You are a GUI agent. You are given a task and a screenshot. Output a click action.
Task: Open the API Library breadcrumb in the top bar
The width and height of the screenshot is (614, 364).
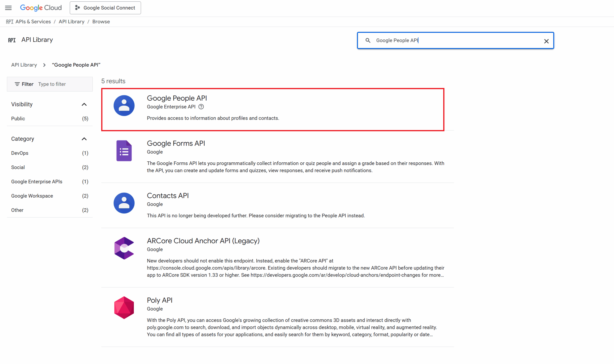[x=71, y=22]
